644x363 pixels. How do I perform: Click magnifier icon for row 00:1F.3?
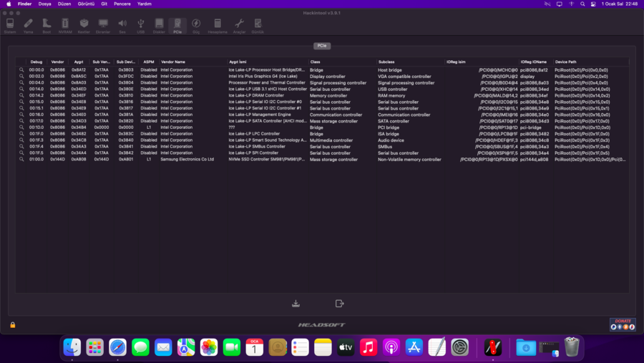(x=21, y=140)
